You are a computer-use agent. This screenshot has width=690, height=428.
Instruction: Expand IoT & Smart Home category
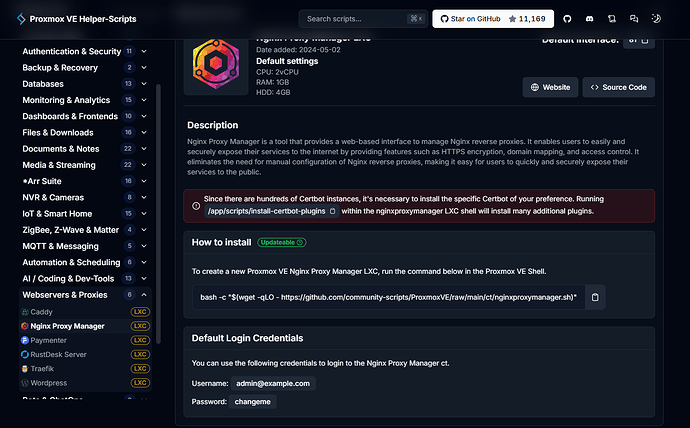pyautogui.click(x=84, y=214)
